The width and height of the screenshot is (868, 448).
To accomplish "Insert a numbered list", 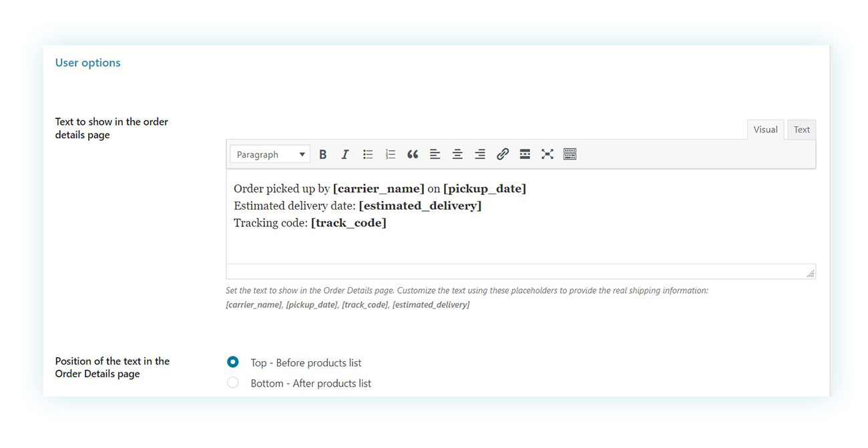I will pos(391,154).
